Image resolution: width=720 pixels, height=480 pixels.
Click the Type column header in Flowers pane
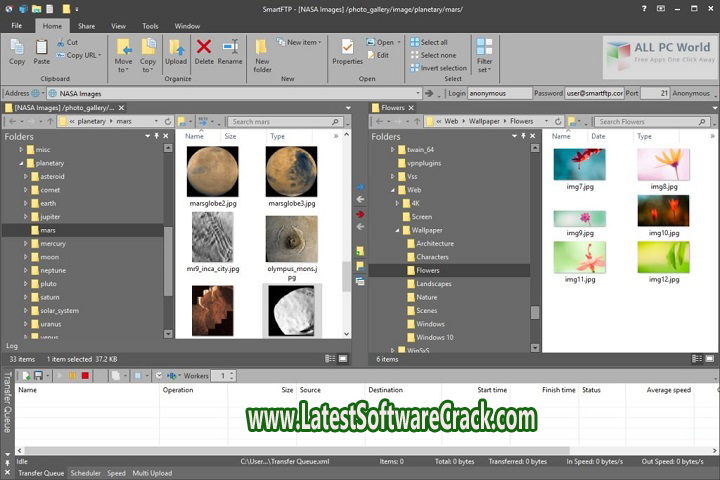pyautogui.click(x=645, y=136)
